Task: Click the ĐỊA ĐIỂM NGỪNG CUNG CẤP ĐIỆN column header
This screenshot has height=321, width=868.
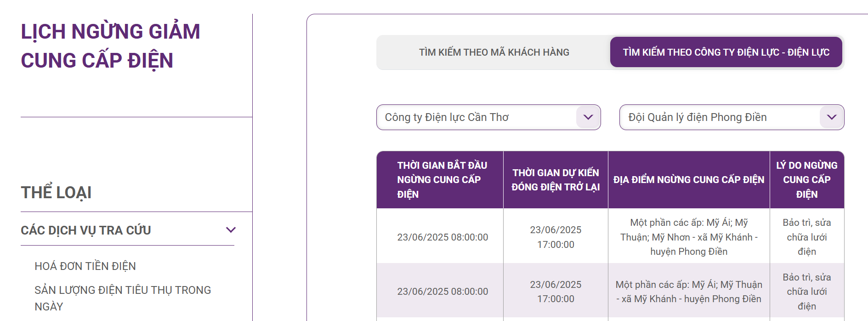Action: [x=689, y=180]
